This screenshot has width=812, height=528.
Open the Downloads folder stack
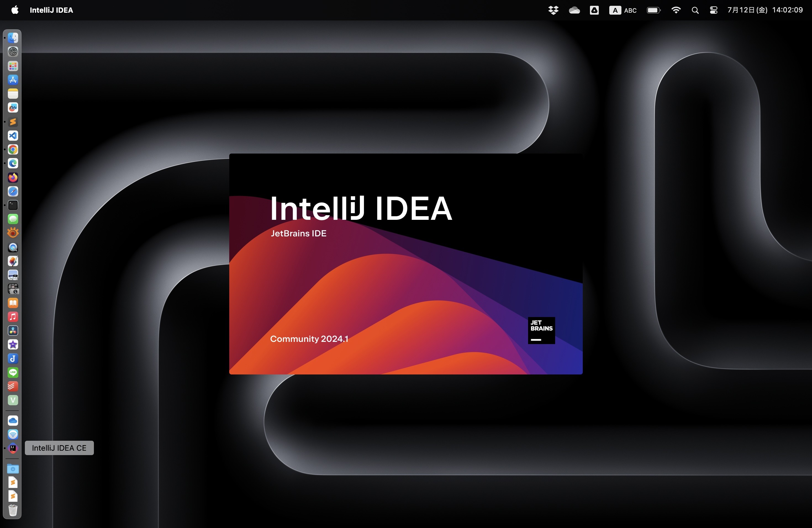pyautogui.click(x=13, y=469)
